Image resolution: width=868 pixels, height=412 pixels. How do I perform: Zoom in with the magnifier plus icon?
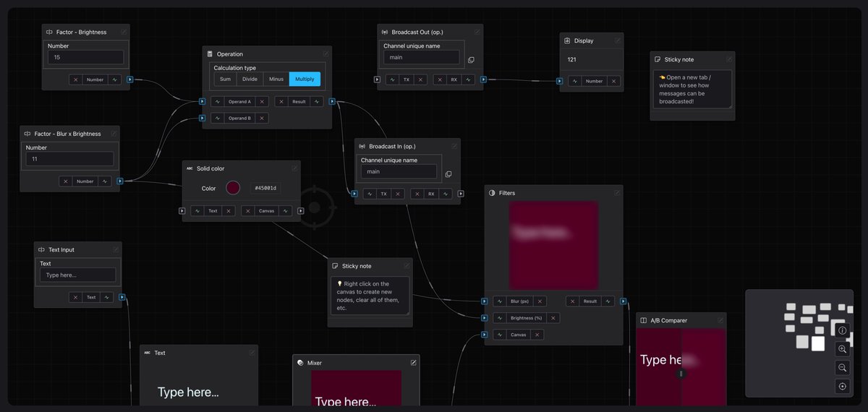coord(842,349)
